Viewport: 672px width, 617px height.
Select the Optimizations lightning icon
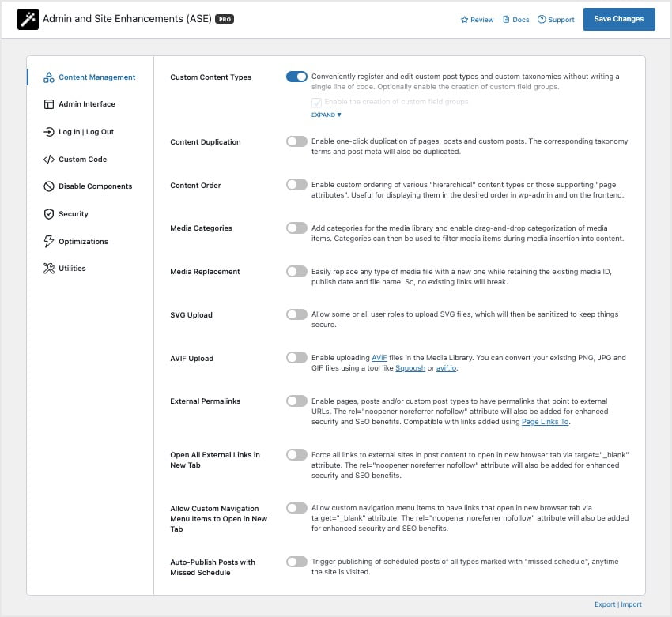coord(49,241)
